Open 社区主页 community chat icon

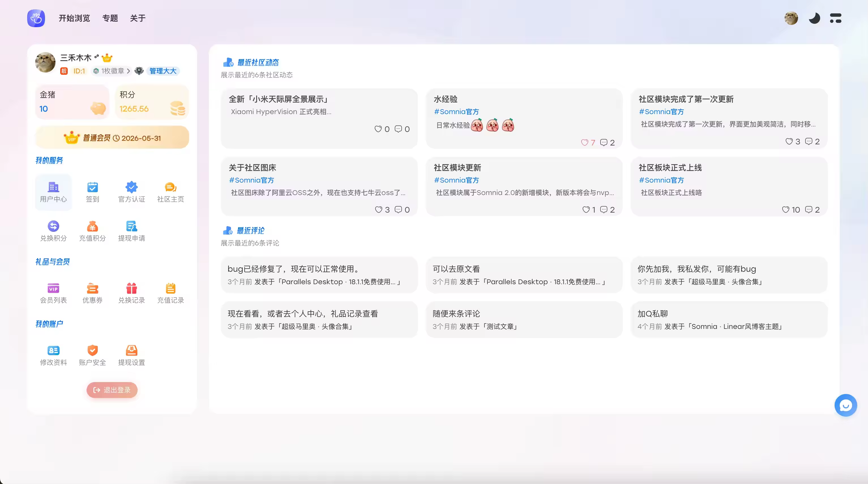tap(170, 187)
